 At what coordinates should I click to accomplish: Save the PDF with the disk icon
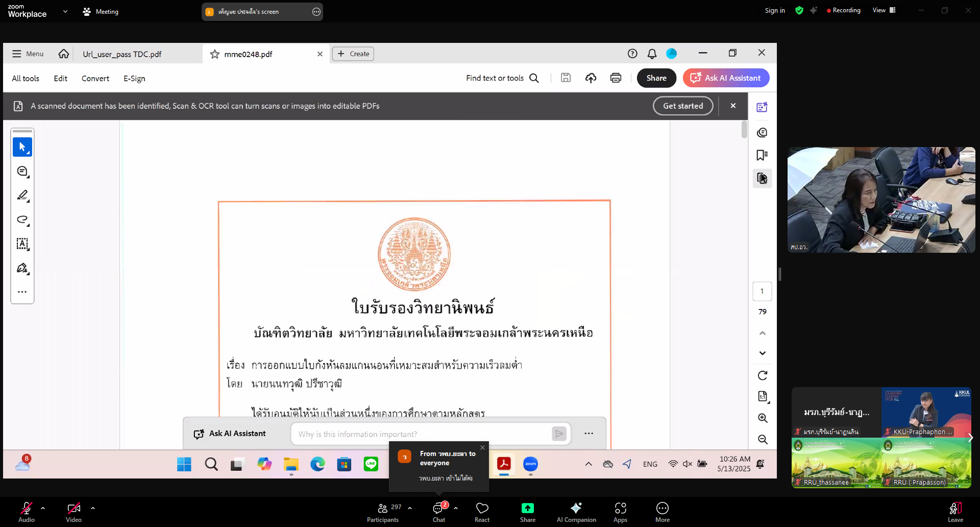coord(566,78)
